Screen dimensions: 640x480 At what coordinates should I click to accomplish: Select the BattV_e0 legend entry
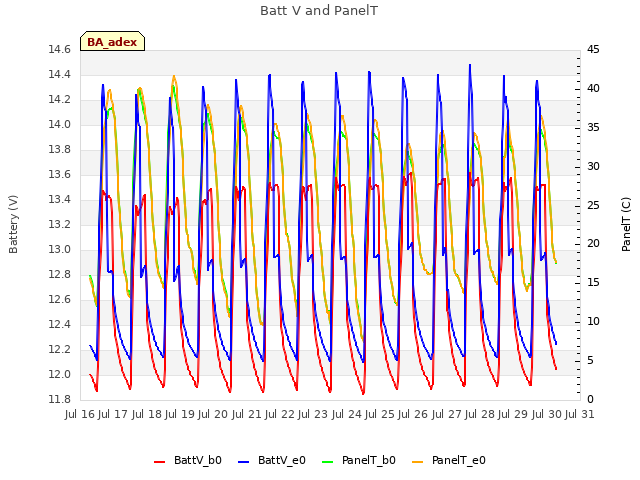click(x=272, y=460)
